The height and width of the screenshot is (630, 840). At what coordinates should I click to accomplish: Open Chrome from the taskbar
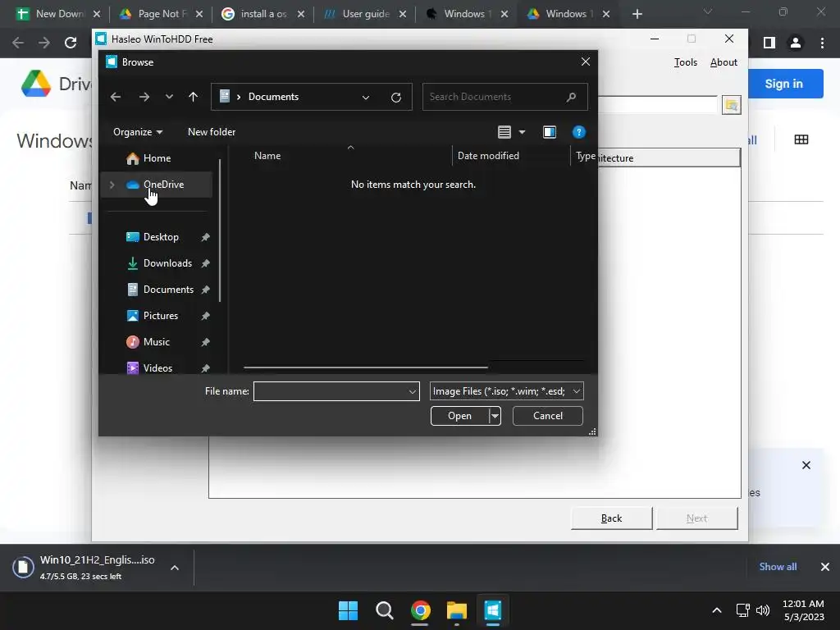point(421,610)
